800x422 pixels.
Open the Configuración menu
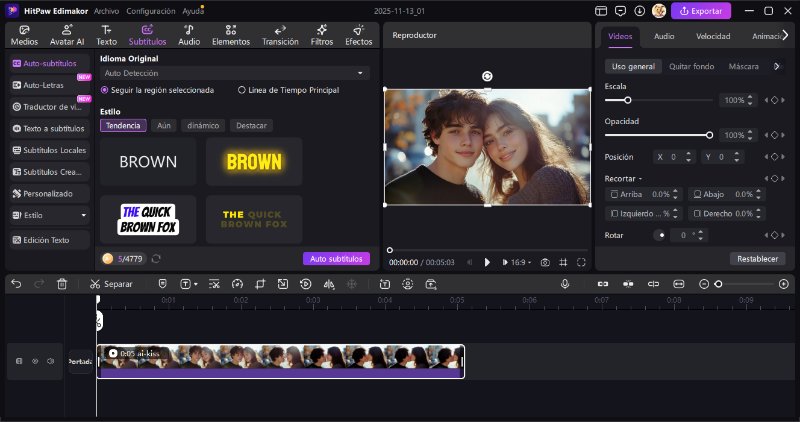click(151, 11)
